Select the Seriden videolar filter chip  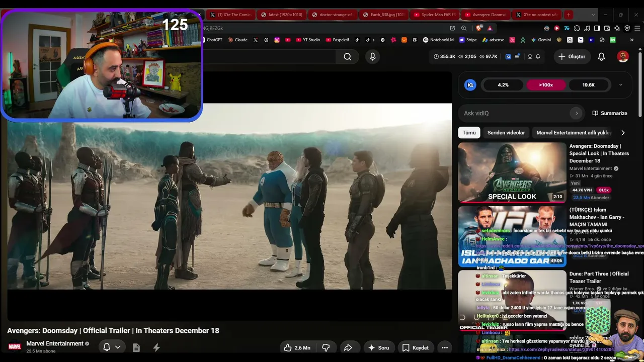pos(506,133)
